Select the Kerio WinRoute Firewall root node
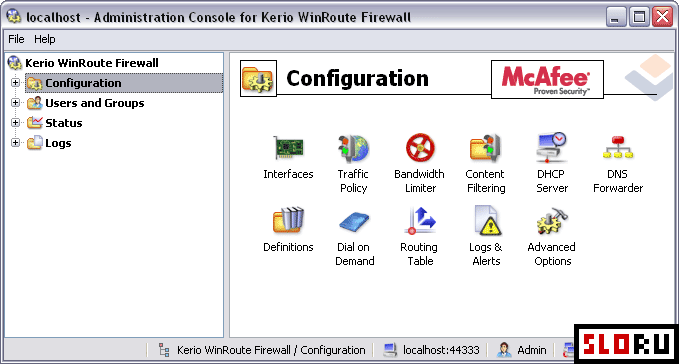Image resolution: width=679 pixels, height=364 pixels. (92, 63)
